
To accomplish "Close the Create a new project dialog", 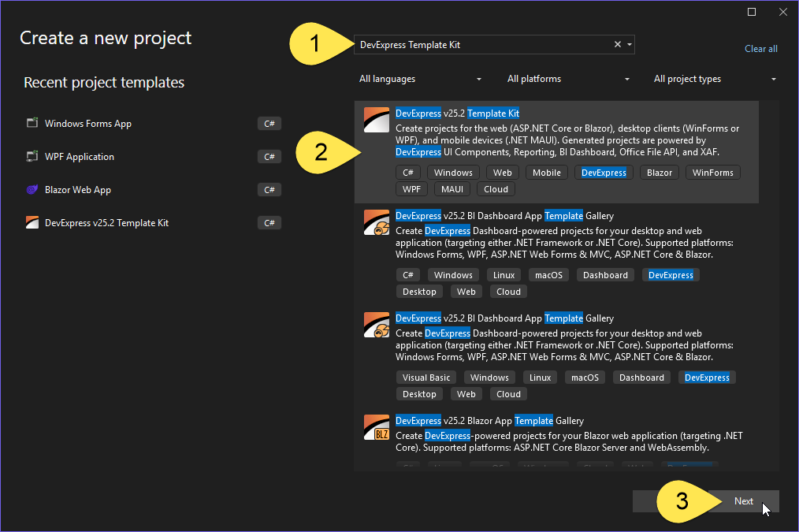I will click(783, 12).
